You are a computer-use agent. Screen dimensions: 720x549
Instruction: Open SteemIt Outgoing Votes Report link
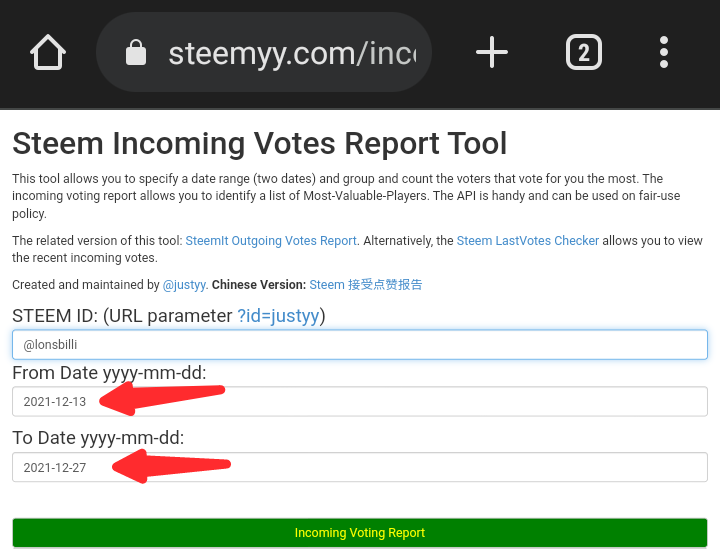click(x=271, y=241)
